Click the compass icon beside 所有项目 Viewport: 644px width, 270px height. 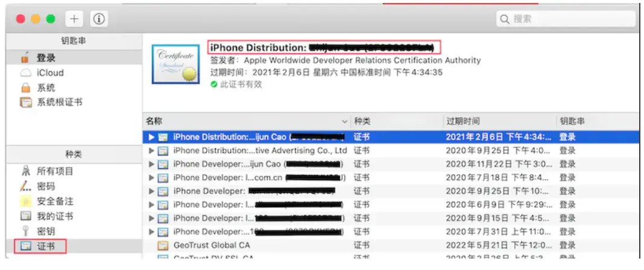(x=25, y=171)
